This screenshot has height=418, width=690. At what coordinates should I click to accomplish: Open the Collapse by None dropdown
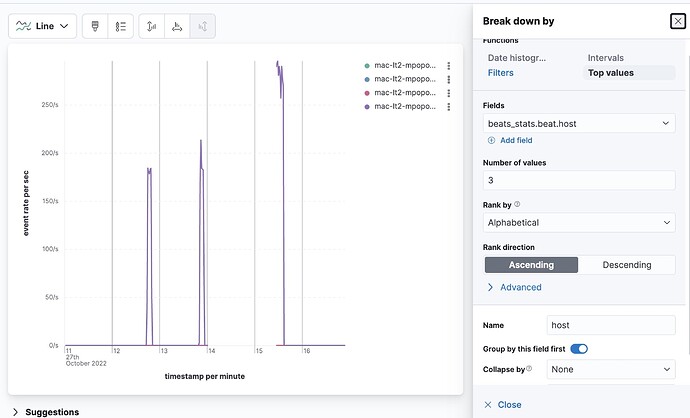[x=611, y=369]
